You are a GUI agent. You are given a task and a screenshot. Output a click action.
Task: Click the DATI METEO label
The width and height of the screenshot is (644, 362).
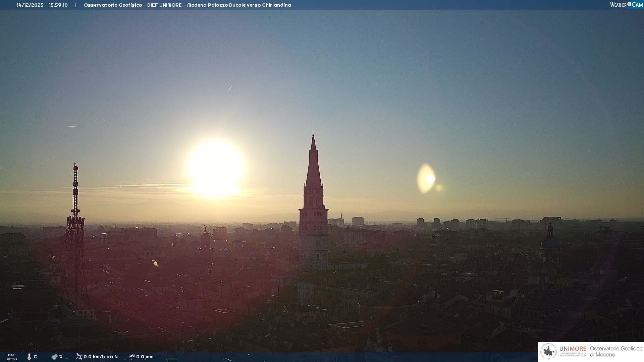coord(12,357)
